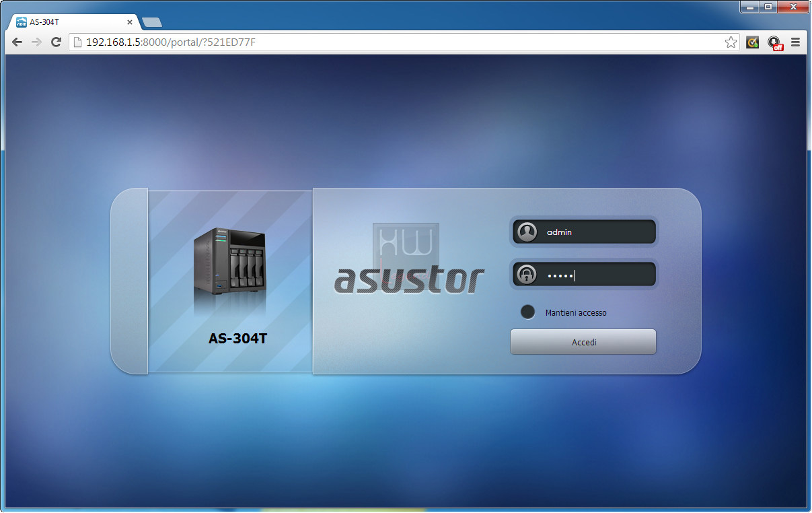812x513 pixels.
Task: Click the AS-304T model name label
Action: [237, 339]
